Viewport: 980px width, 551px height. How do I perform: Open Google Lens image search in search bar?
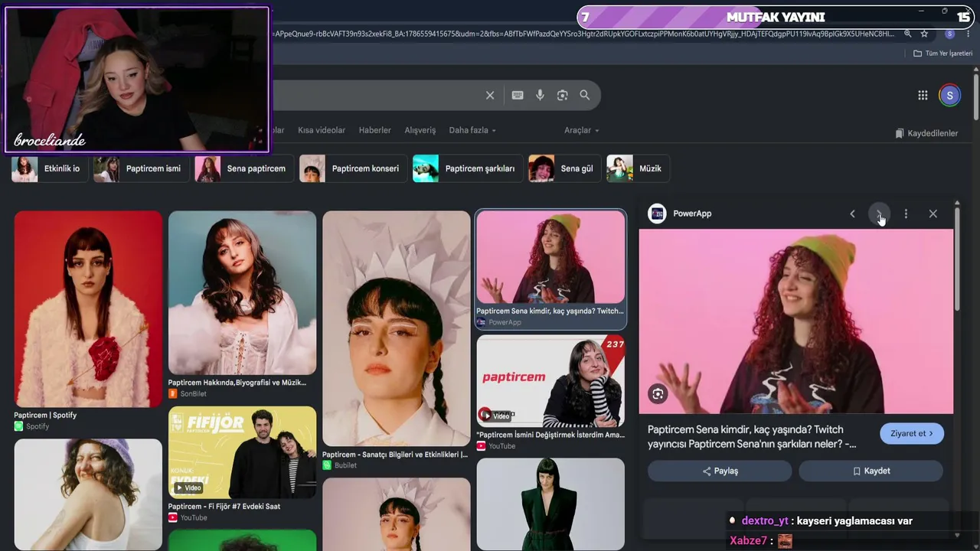tap(563, 95)
